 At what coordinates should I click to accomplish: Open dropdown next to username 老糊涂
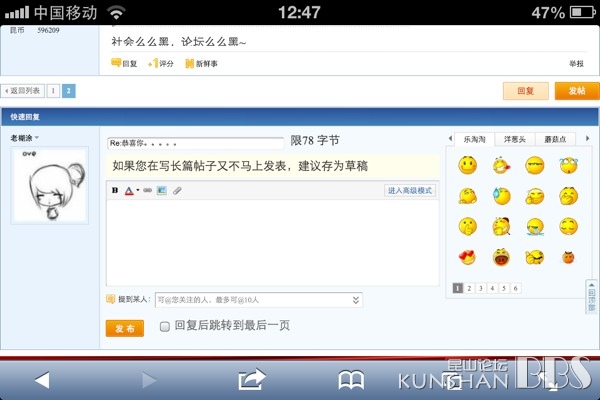[37, 138]
